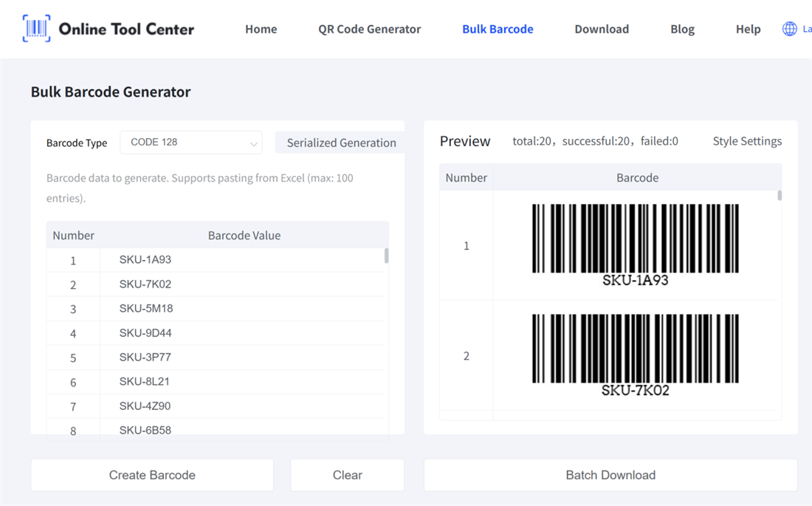Viewport: 812px width, 506px height.
Task: Clear the barcode value list
Action: click(x=347, y=475)
